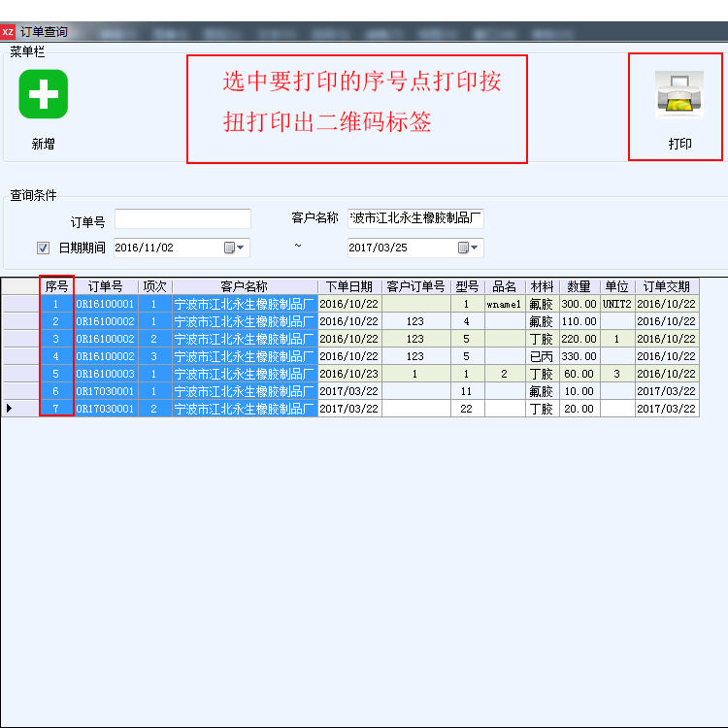
Task: Open the end date 2017/03/25 calendar dropdown
Action: click(x=468, y=248)
